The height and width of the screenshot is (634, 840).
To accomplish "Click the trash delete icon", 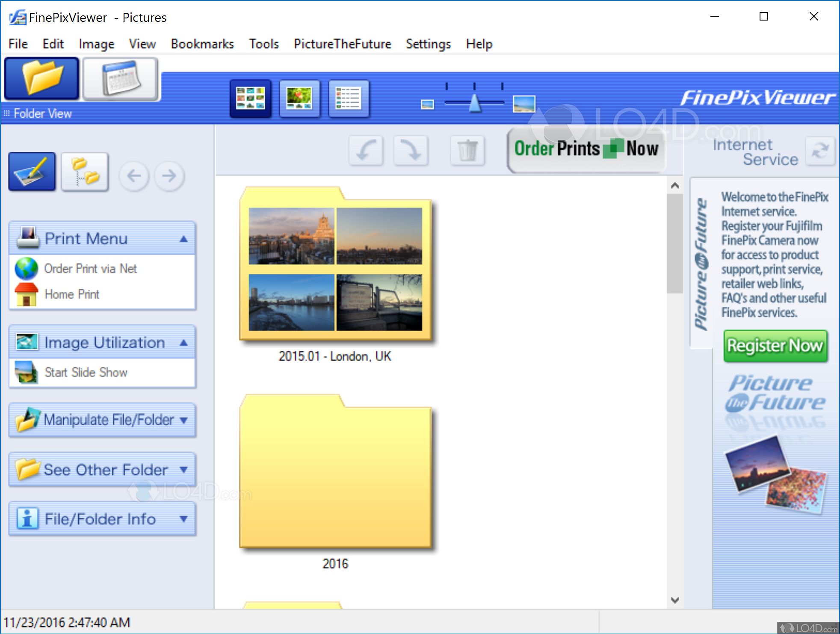I will (467, 151).
